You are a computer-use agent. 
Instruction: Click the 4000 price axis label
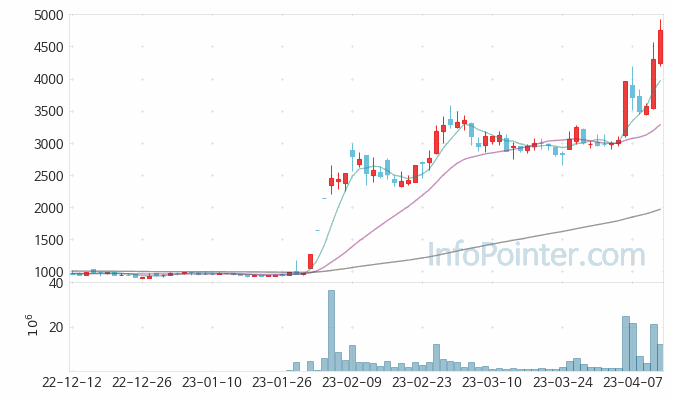49,79
